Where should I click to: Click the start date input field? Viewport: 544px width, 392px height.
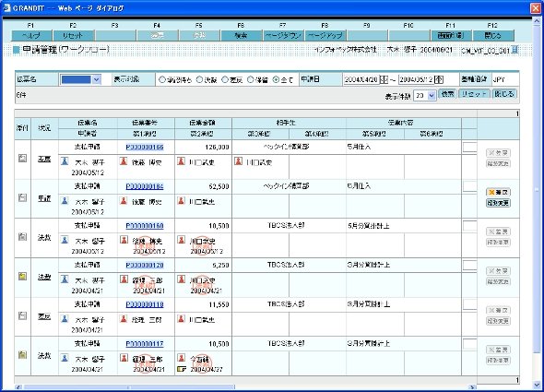click(361, 79)
